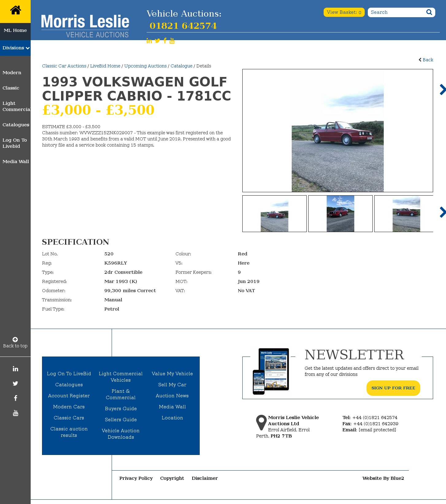Click phone number 01821 642574 in header
Image resolution: width=446 pixels, height=504 pixels.
[183, 26]
